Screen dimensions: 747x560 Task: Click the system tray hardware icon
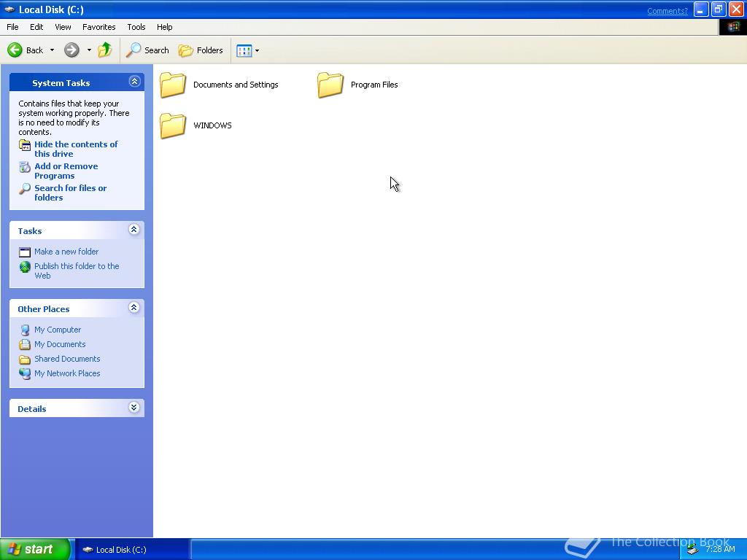[693, 550]
